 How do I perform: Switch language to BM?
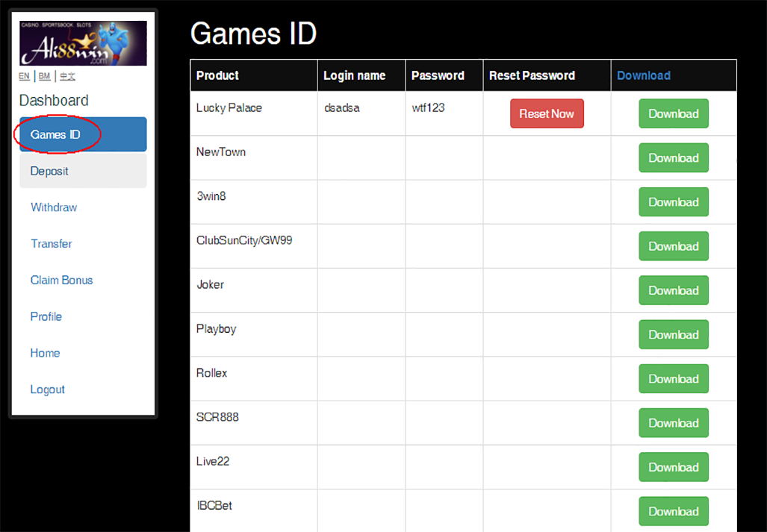(45, 76)
